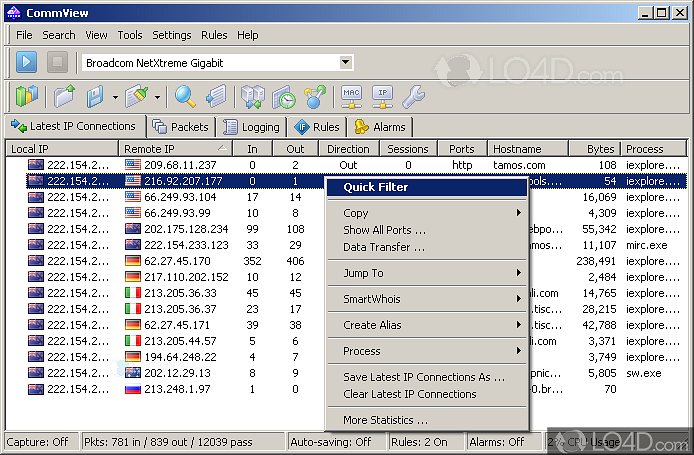The height and width of the screenshot is (455, 694).
Task: Sort by the Out column header
Action: [x=296, y=149]
